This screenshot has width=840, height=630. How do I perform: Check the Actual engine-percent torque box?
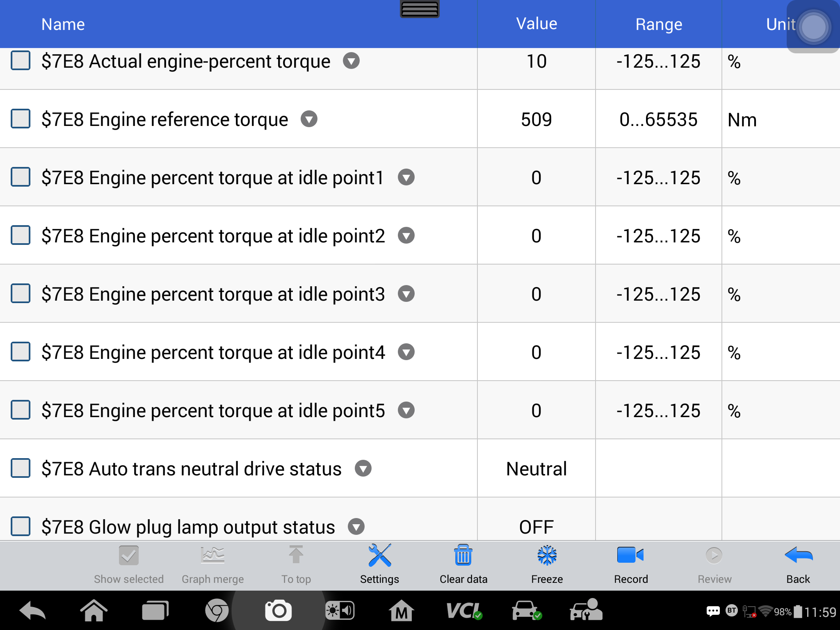[x=21, y=61]
